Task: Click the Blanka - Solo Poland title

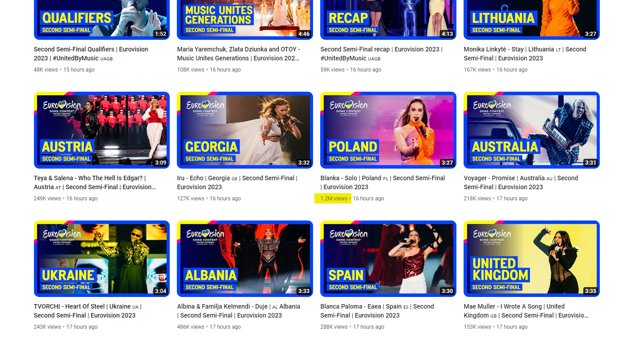Action: pyautogui.click(x=383, y=182)
